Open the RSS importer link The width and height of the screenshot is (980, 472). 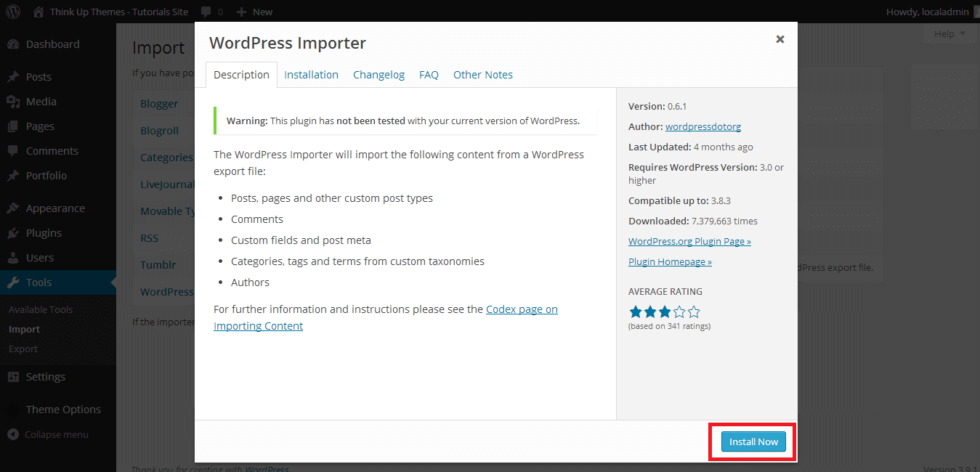(149, 238)
